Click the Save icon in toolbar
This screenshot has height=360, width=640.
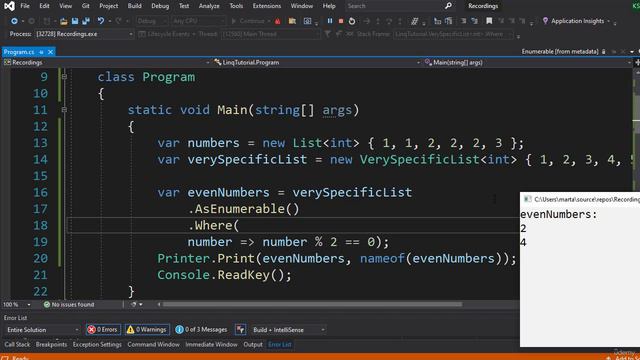(75, 21)
